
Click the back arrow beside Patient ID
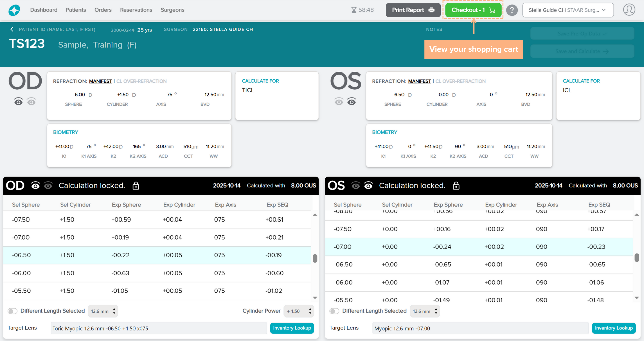click(12, 30)
